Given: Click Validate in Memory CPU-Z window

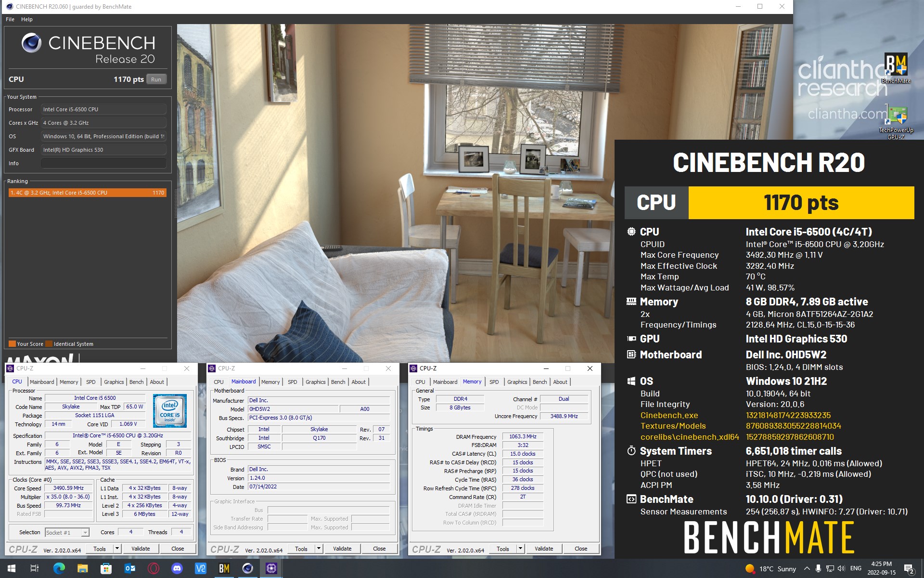Looking at the screenshot, I should point(544,549).
